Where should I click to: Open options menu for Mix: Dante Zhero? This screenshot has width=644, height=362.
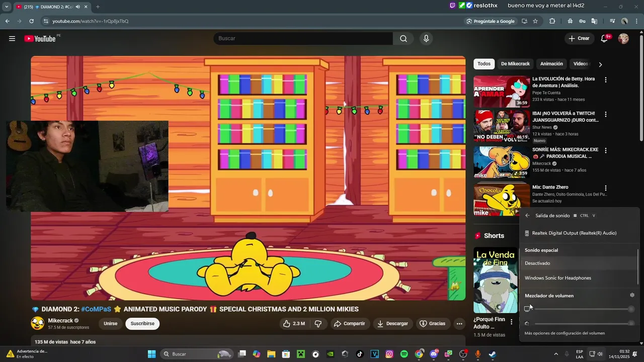point(606,188)
